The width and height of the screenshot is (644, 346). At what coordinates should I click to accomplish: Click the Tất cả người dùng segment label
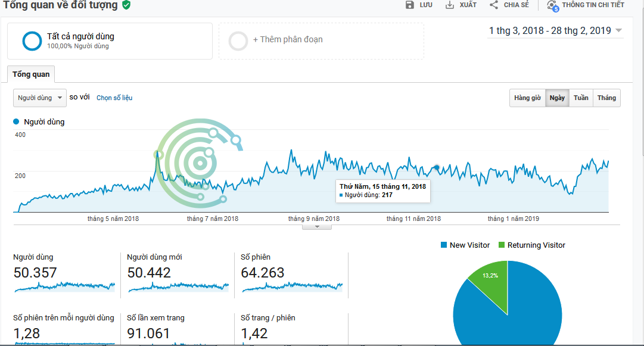click(x=80, y=36)
